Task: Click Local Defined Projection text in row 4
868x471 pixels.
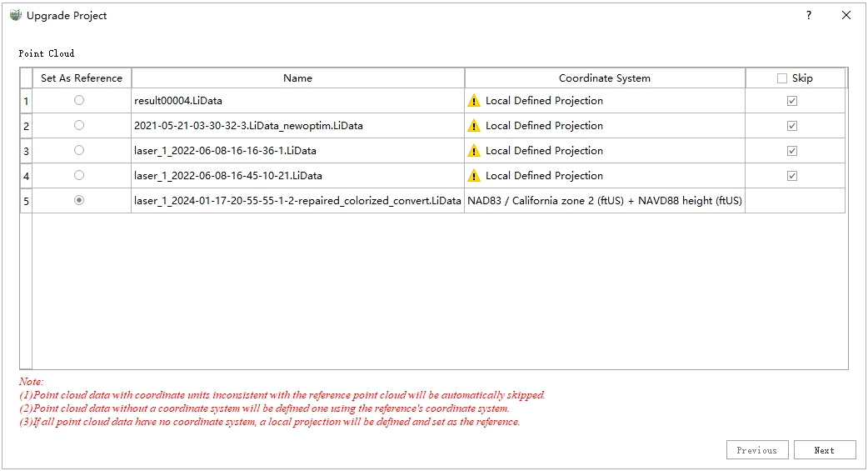Action: pyautogui.click(x=544, y=176)
